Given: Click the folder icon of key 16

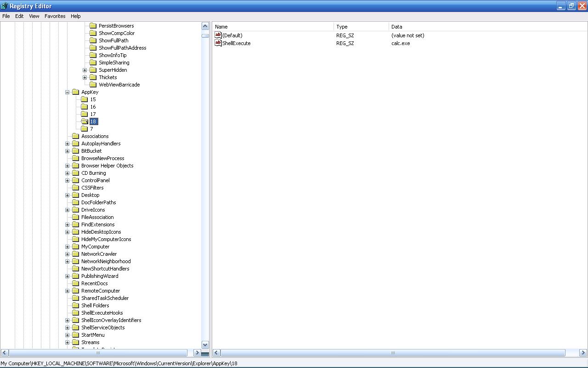Looking at the screenshot, I should pos(85,107).
